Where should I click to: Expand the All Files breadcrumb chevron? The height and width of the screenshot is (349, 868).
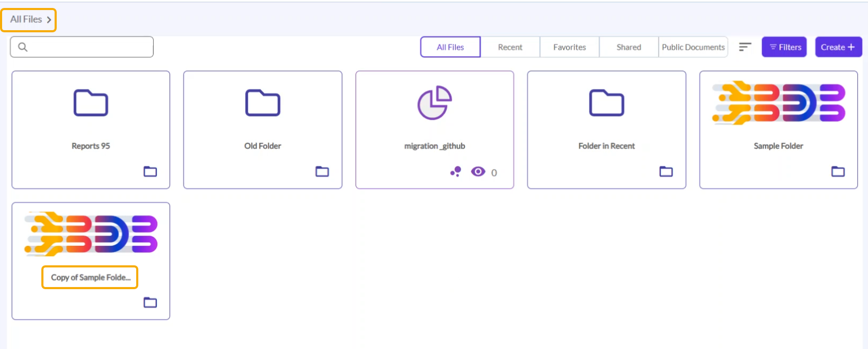pos(49,20)
